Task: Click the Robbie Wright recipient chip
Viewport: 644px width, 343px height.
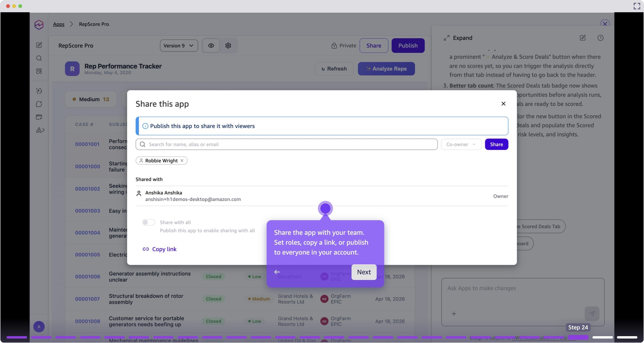Action: click(x=162, y=160)
